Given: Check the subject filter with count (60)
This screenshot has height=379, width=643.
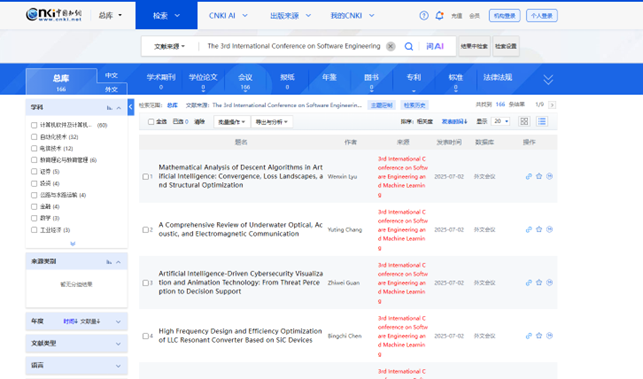Looking at the screenshot, I should [x=34, y=125].
